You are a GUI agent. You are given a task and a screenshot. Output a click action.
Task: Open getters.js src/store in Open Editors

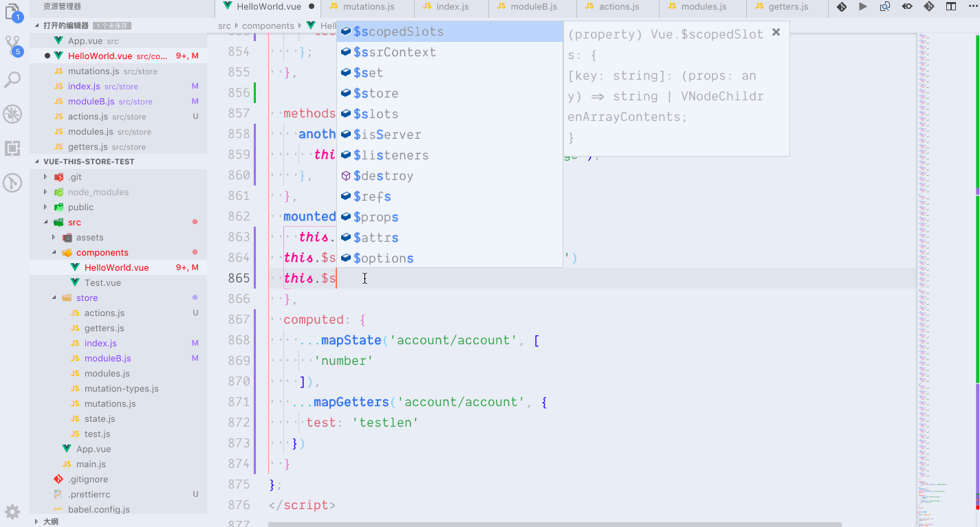click(x=118, y=146)
